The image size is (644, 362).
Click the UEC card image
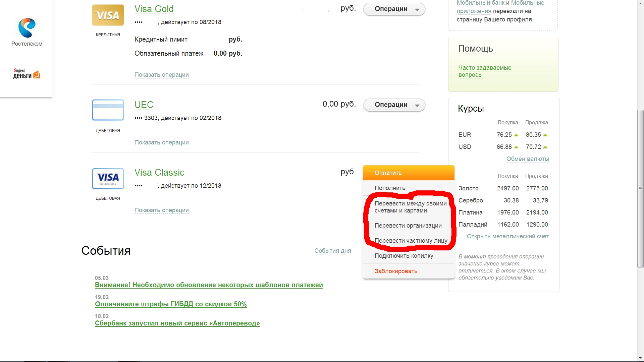tap(108, 110)
